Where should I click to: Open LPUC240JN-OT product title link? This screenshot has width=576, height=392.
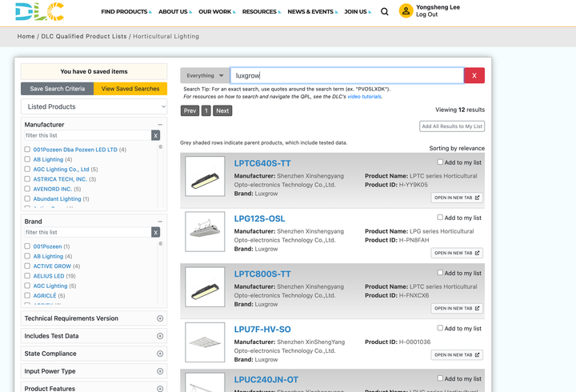click(x=266, y=379)
